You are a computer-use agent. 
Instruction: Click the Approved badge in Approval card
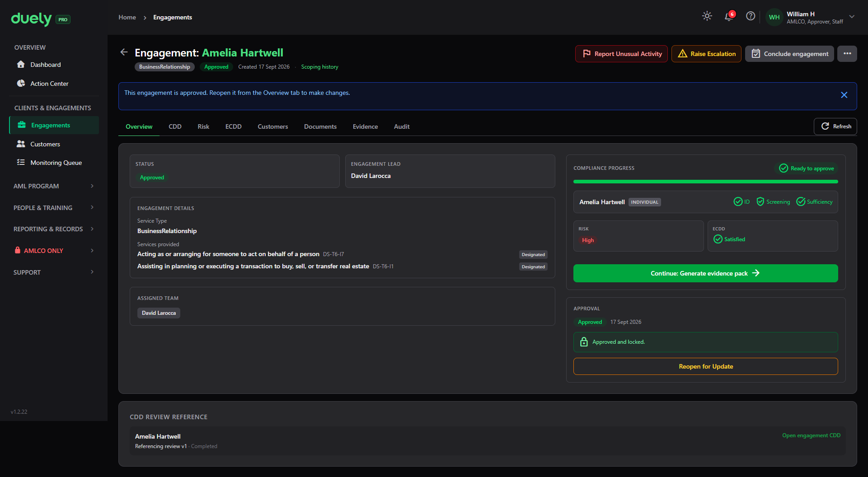click(590, 322)
